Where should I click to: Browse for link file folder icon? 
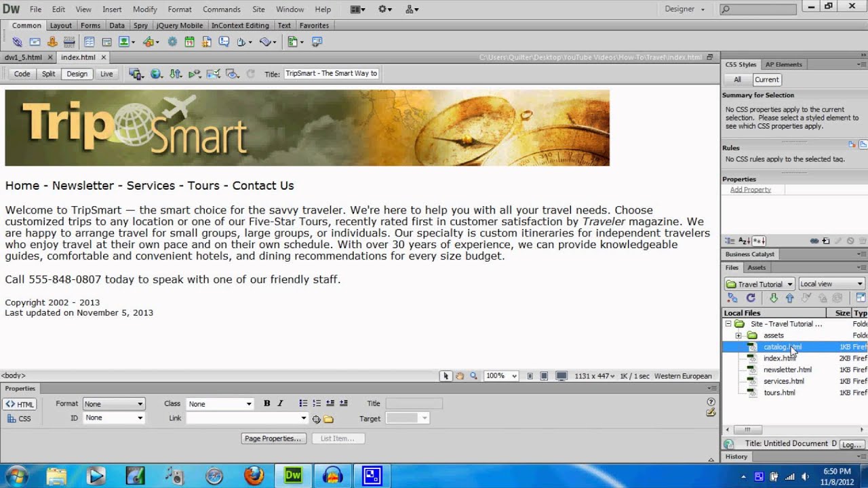point(328,419)
